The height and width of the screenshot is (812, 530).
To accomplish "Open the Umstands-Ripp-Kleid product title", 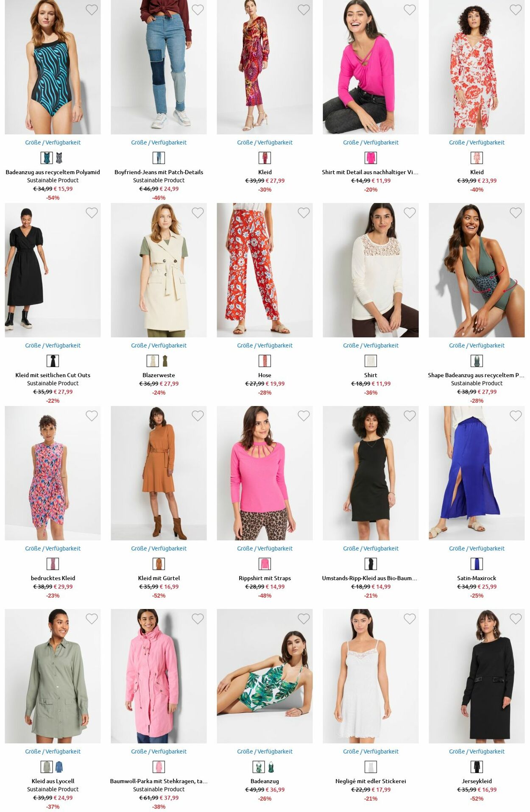I will [370, 578].
